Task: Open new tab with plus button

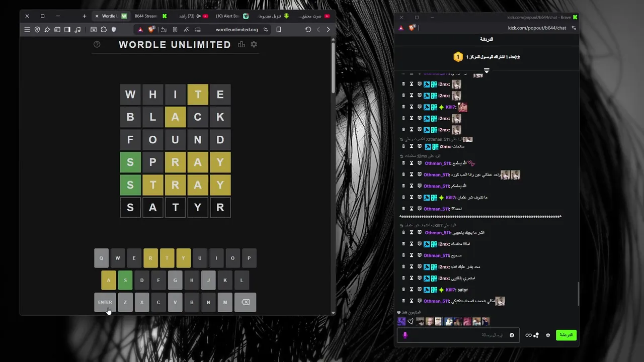Action: tap(85, 16)
